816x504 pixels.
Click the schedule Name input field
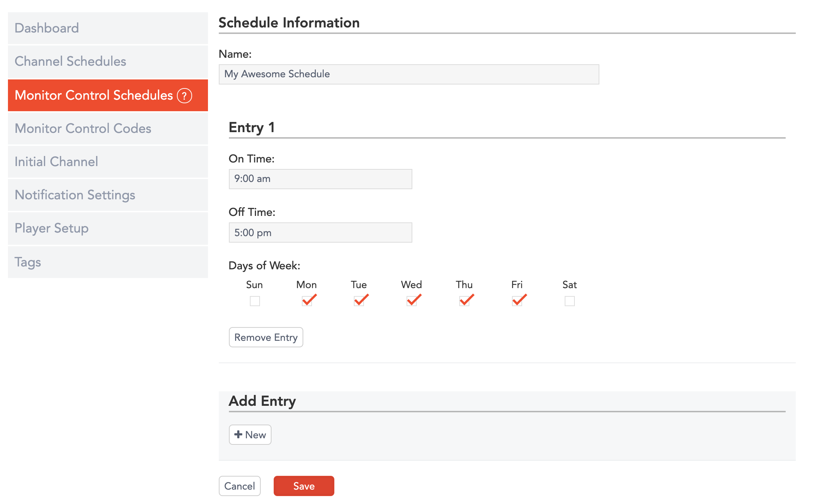coord(409,74)
